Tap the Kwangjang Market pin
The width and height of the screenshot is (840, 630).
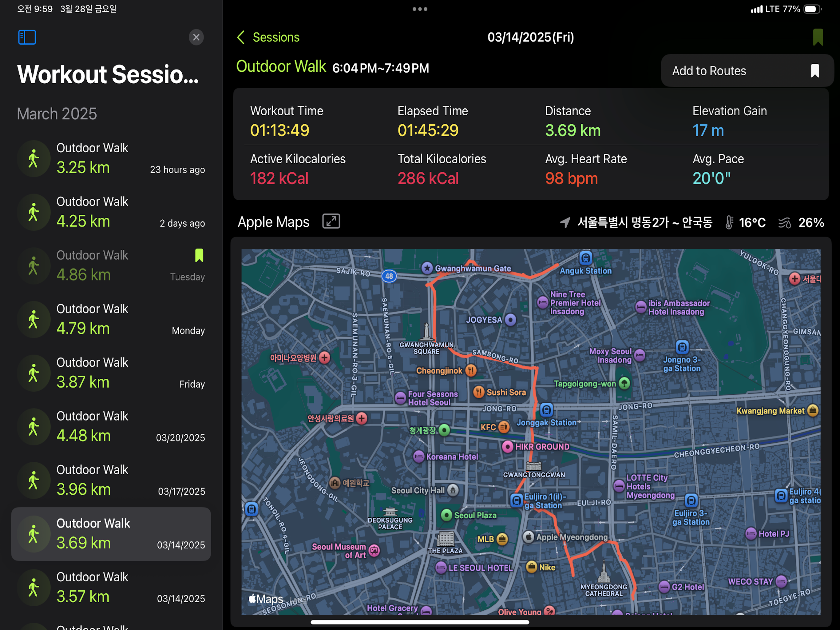click(813, 410)
